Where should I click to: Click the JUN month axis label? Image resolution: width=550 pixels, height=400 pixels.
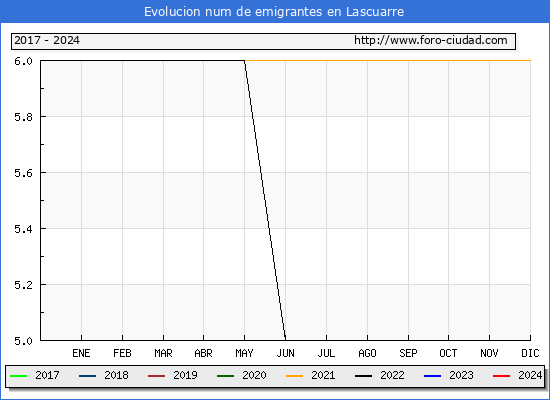point(286,353)
